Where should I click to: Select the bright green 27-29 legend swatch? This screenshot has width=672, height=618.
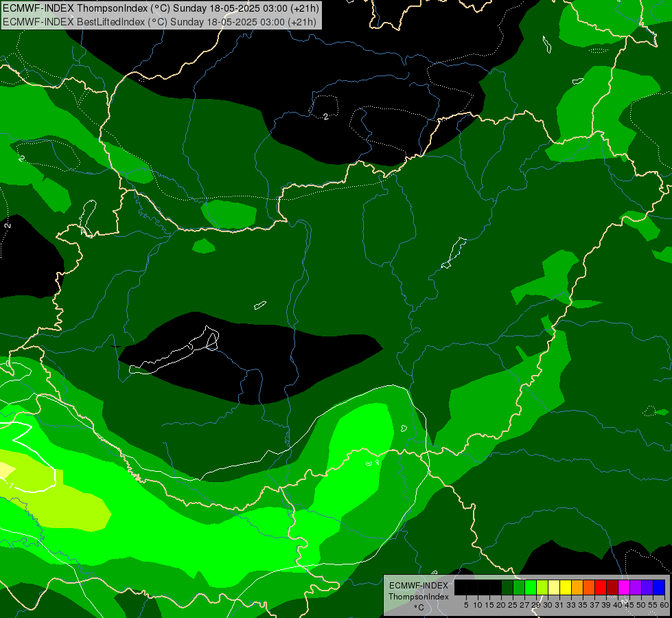pos(531,587)
